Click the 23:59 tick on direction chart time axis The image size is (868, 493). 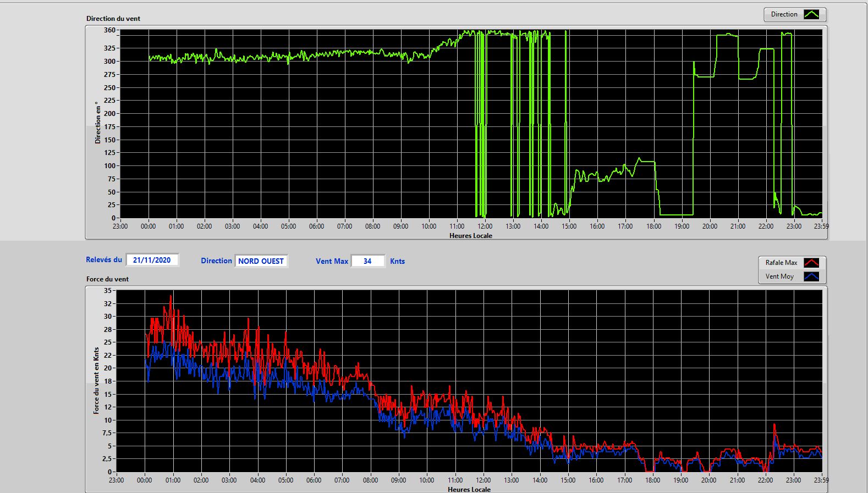click(821, 226)
